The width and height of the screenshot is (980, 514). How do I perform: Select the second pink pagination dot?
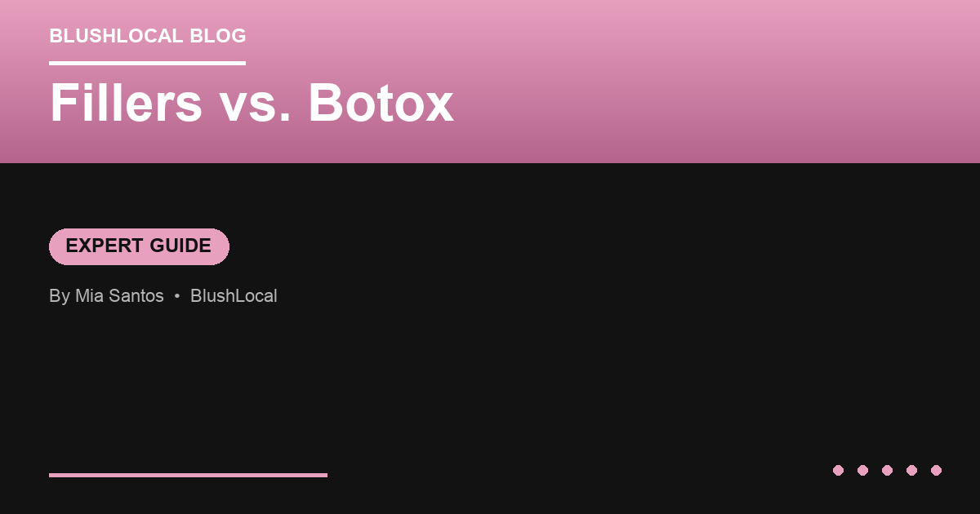pyautogui.click(x=862, y=470)
